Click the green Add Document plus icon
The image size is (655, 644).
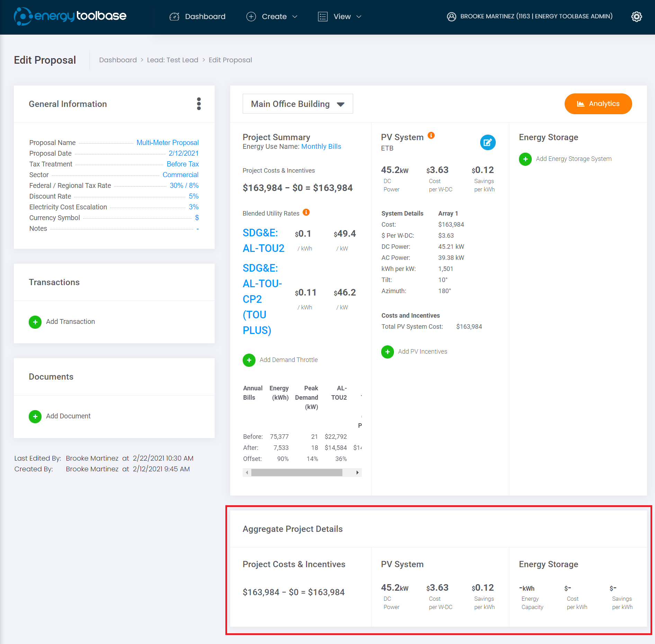35,416
